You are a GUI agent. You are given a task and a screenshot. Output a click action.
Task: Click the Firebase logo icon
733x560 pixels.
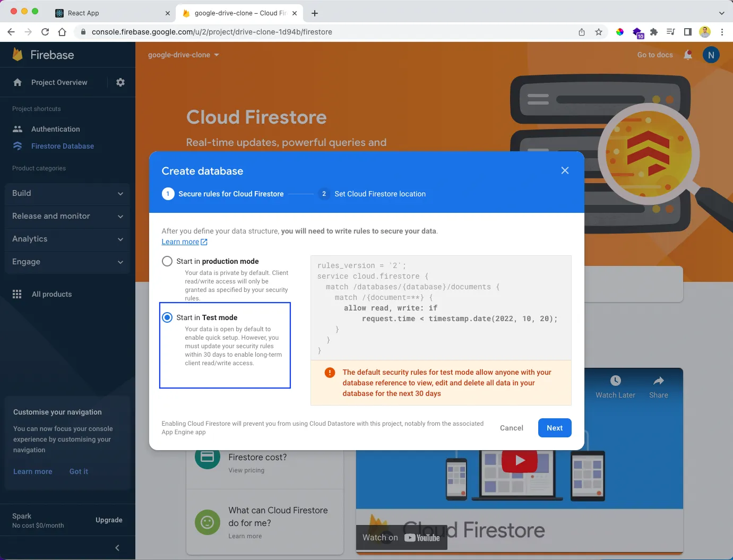pyautogui.click(x=18, y=54)
